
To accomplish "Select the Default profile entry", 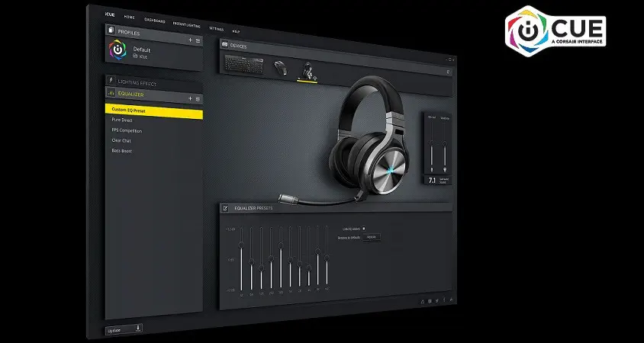I will tap(154, 52).
